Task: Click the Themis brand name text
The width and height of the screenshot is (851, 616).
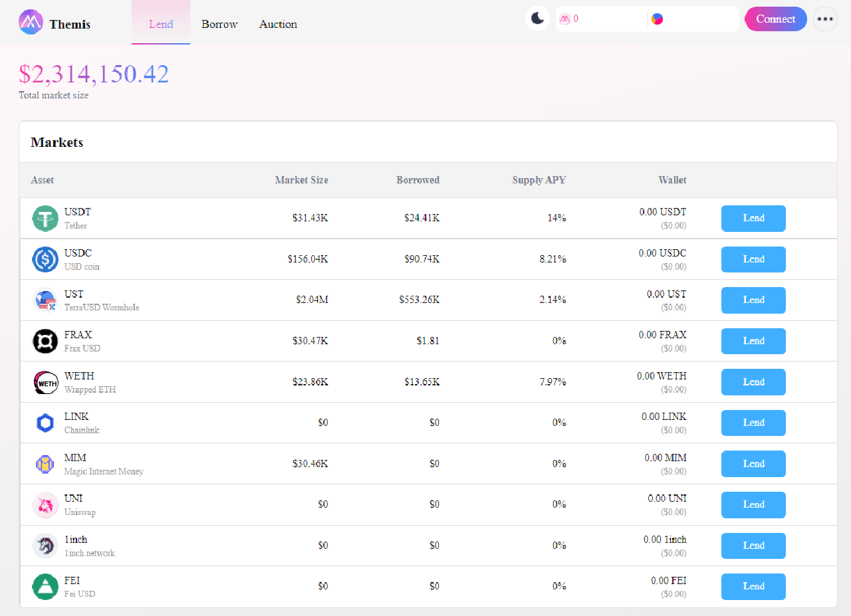Action: pyautogui.click(x=70, y=25)
